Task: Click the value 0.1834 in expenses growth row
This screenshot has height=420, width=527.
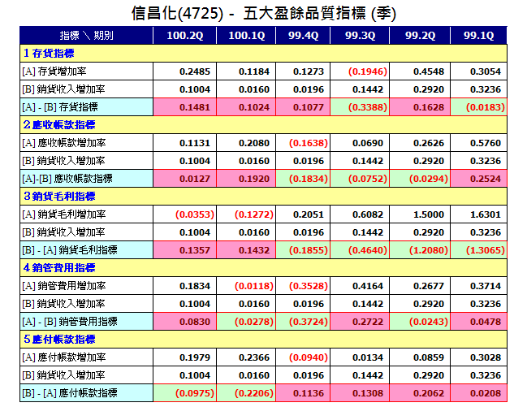Action: [x=195, y=286]
